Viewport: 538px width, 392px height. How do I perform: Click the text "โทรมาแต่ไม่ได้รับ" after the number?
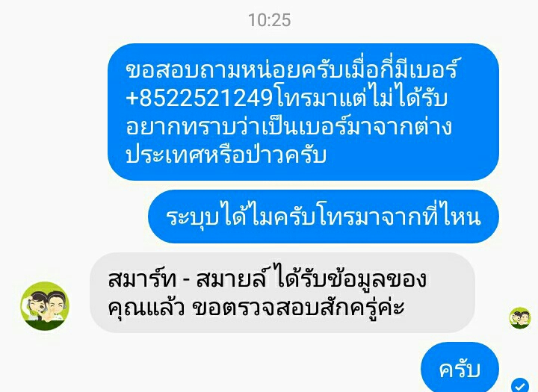click(361, 97)
